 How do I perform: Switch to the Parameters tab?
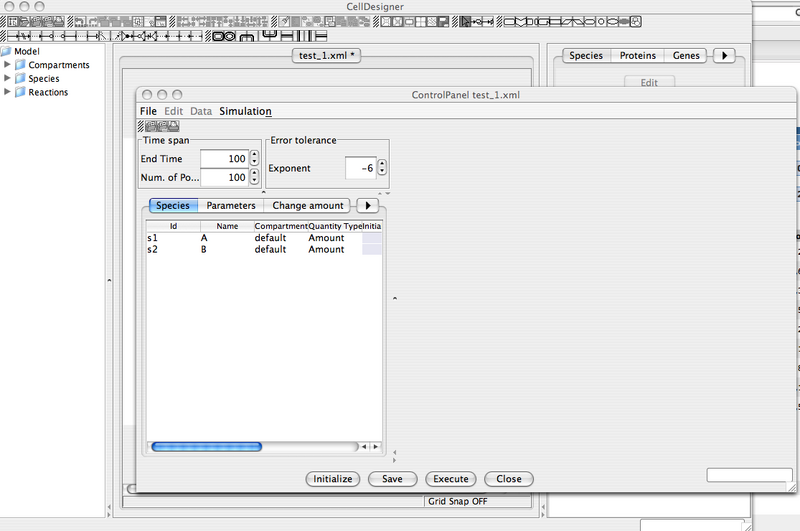[231, 205]
